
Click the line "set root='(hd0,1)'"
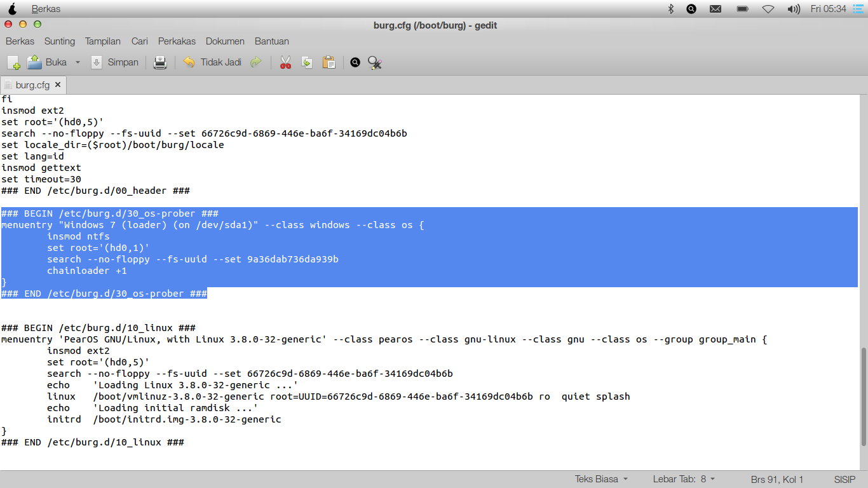pyautogui.click(x=98, y=248)
